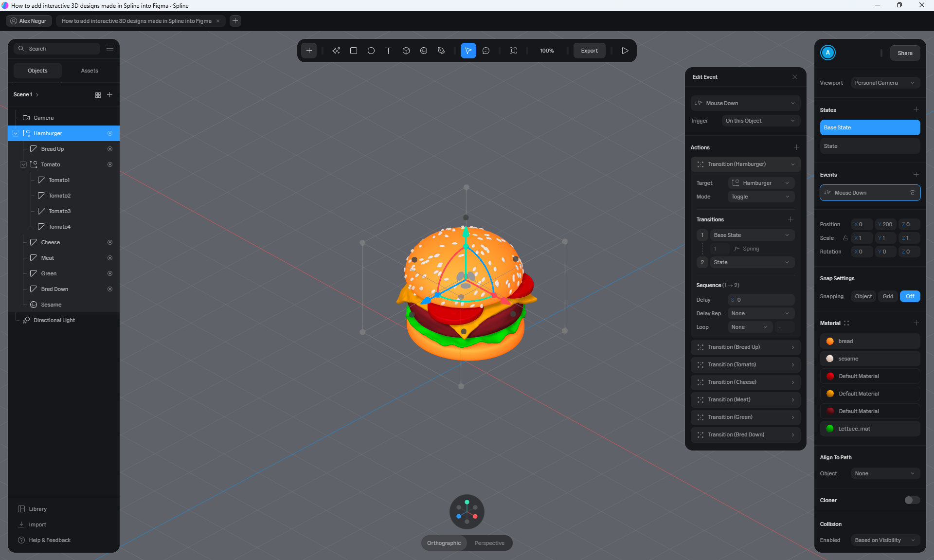The height and width of the screenshot is (560, 934).
Task: Click the bread material orange swatch
Action: (830, 341)
